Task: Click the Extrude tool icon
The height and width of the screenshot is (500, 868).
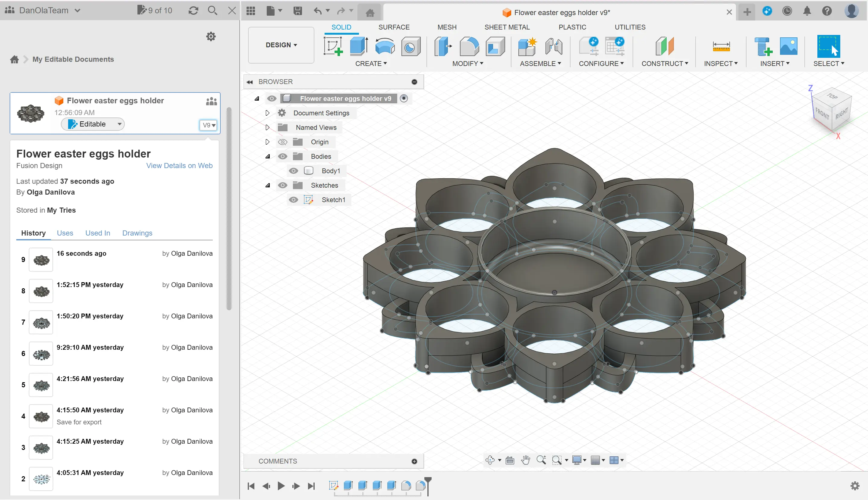Action: point(359,46)
